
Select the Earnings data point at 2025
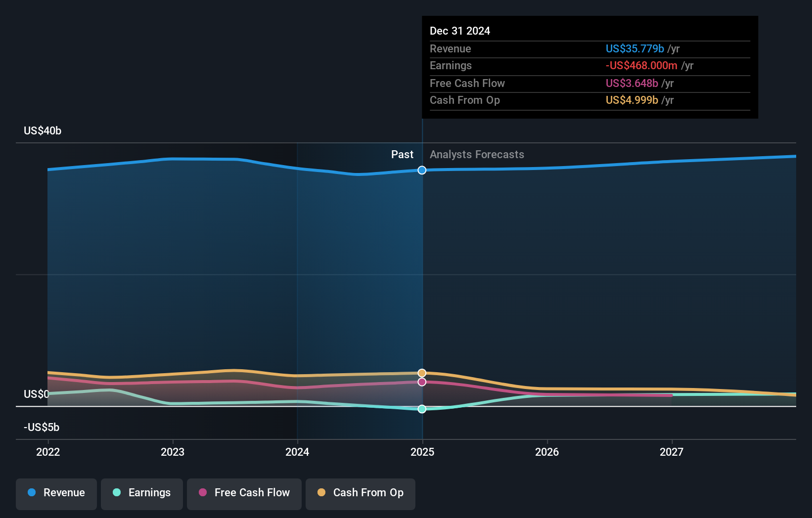coord(422,409)
